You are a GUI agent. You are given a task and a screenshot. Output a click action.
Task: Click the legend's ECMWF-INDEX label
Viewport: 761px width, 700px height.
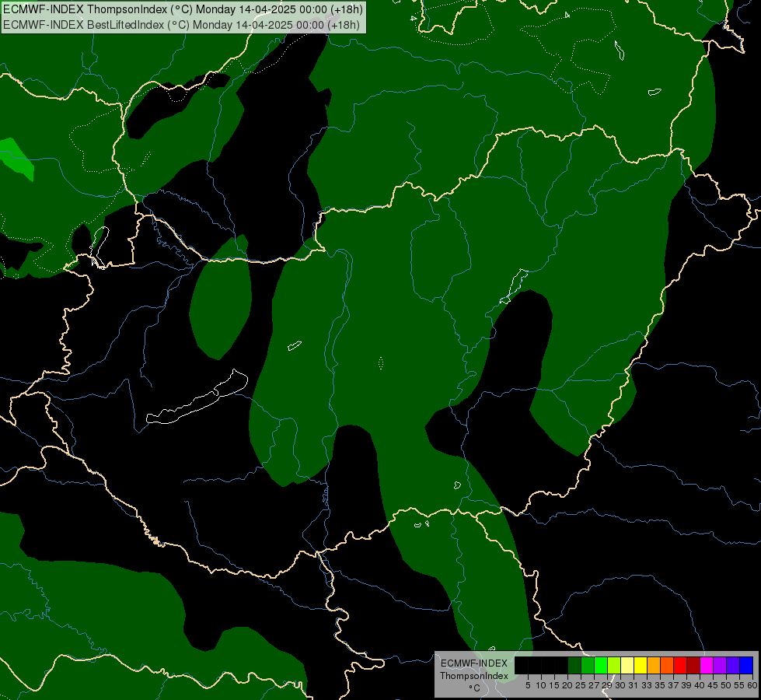tap(474, 663)
